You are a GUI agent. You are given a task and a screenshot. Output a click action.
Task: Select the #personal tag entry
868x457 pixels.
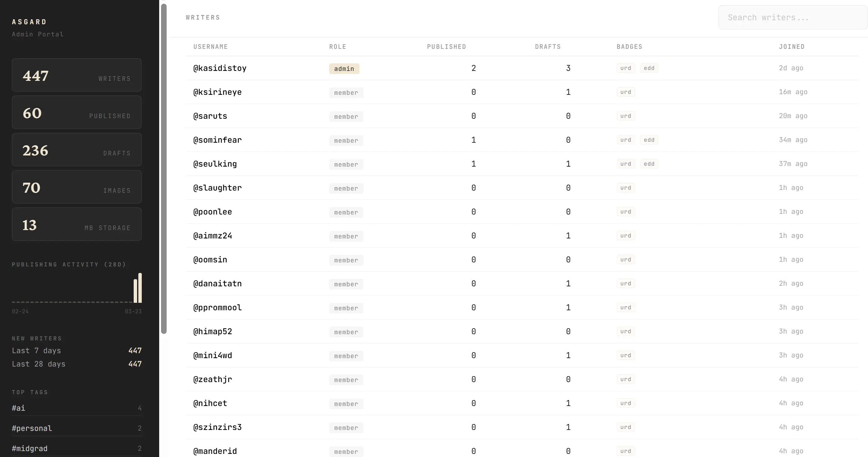[x=32, y=428]
